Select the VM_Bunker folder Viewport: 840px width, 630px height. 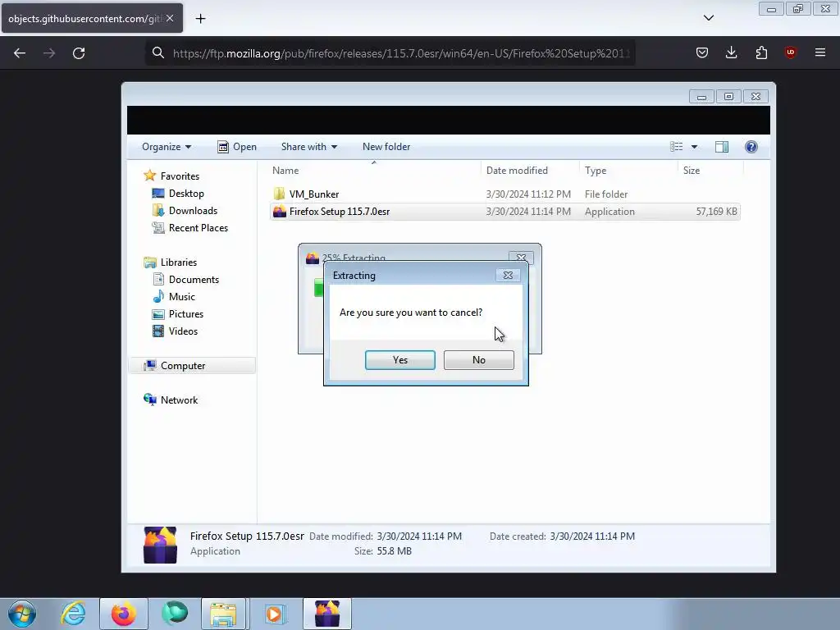[x=314, y=194]
